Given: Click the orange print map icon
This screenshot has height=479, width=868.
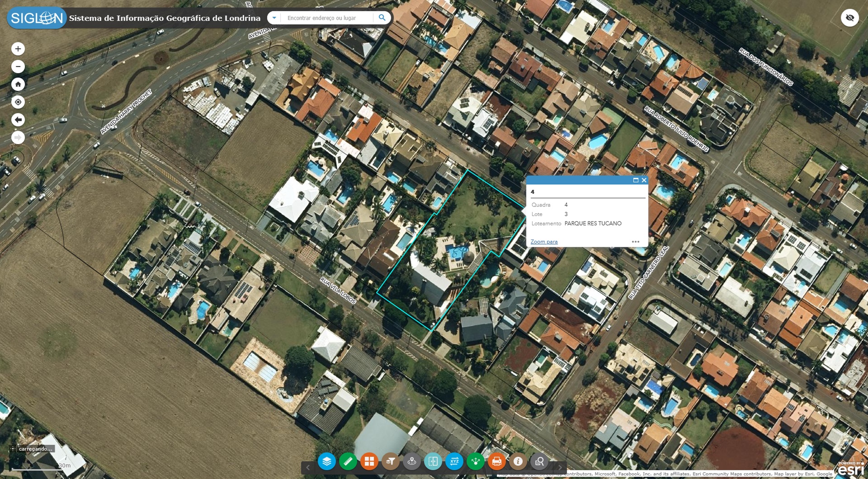Looking at the screenshot, I should pos(496,461).
